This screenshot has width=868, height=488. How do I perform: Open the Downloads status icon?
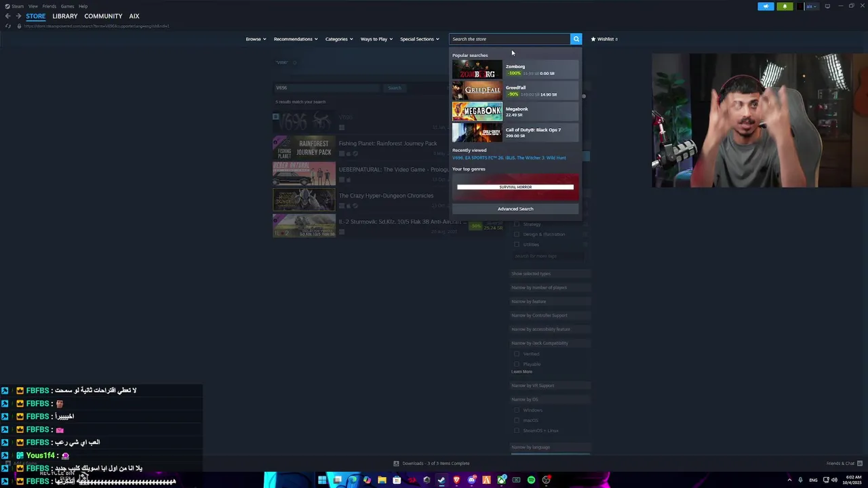pyautogui.click(x=396, y=464)
